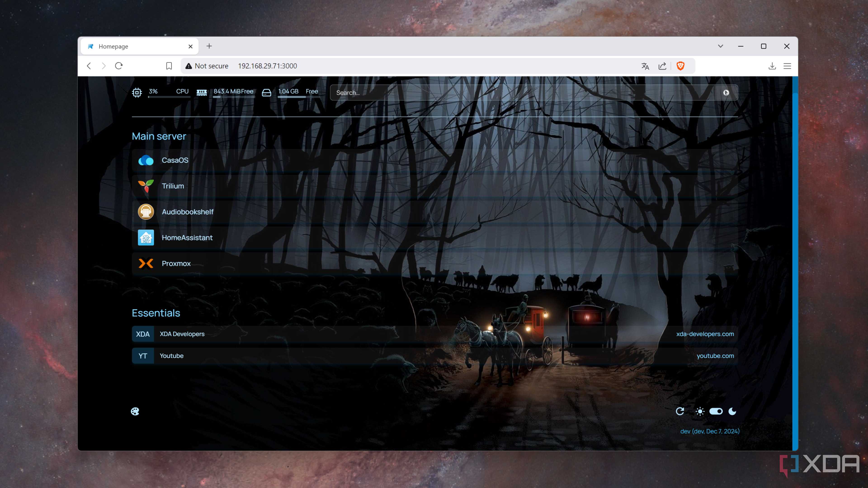Click the Trilium service label
The width and height of the screenshot is (868, 488).
coord(173,186)
